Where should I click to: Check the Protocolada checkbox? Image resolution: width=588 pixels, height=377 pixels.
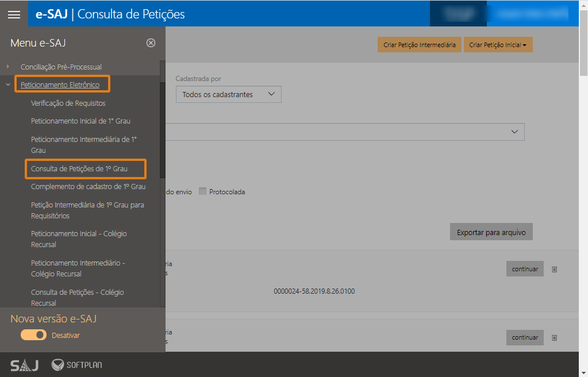(202, 191)
